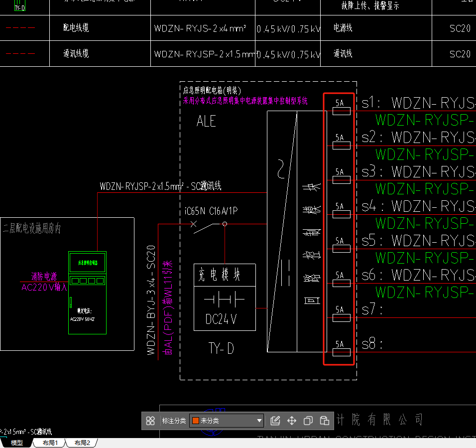Viewport: 476px width, 448px height.
Task: Select the vertical WDZN-BYJ-3x4-SC20 cable label
Action: coord(151,300)
